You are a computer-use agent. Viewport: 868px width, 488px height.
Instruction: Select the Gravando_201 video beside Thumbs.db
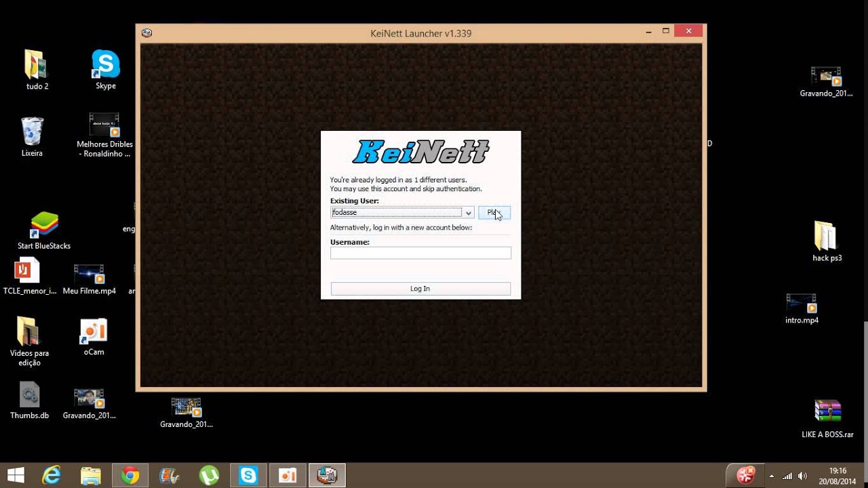[x=89, y=399]
